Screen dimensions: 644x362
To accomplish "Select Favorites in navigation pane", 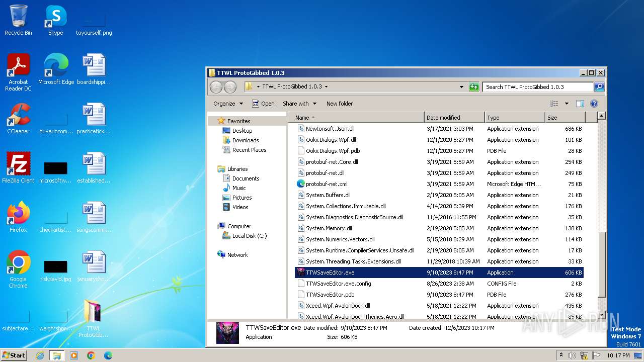I will pos(238,121).
